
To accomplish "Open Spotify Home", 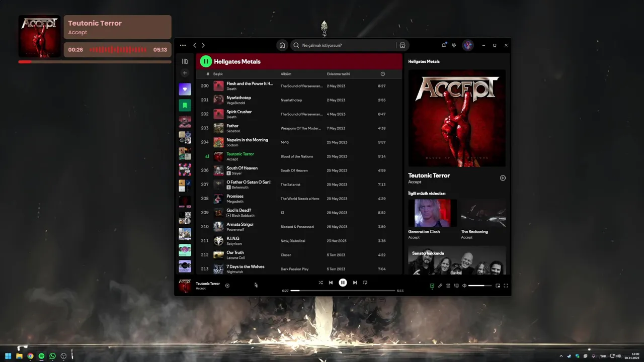I will [x=282, y=45].
